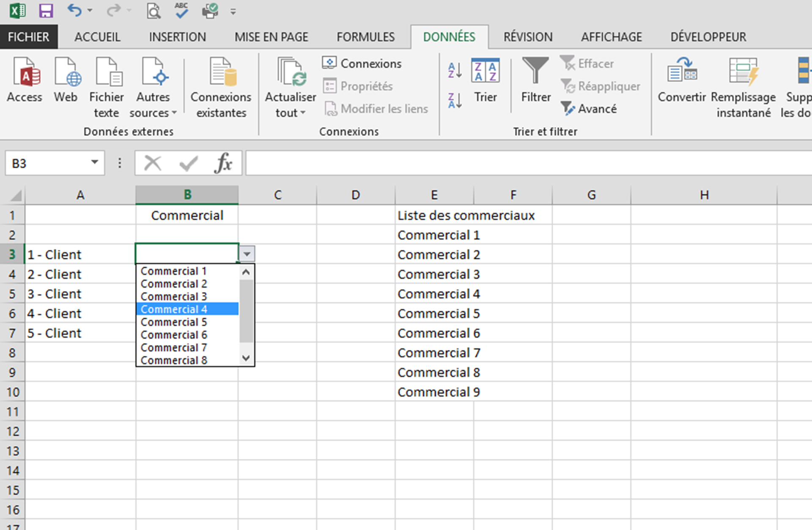Choose highlighted Commercial 4 in list
The image size is (812, 530).
(187, 309)
